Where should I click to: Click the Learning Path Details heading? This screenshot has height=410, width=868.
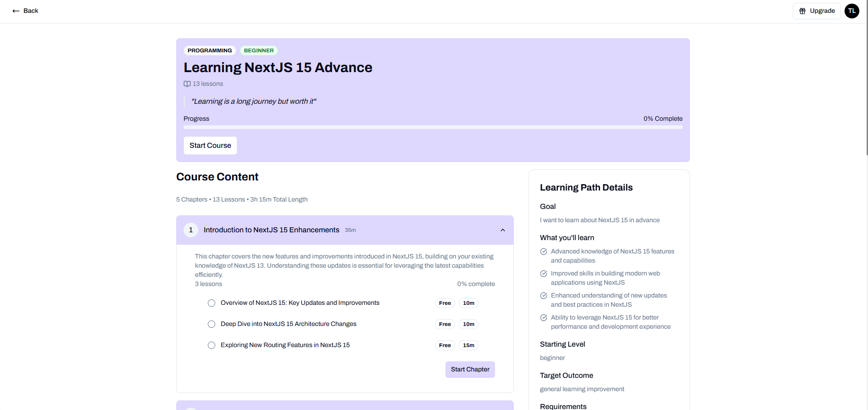click(x=586, y=188)
